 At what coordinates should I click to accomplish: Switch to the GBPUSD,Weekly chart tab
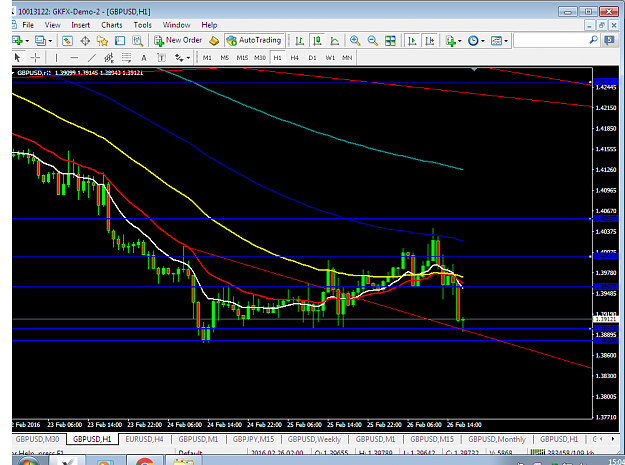point(314,439)
